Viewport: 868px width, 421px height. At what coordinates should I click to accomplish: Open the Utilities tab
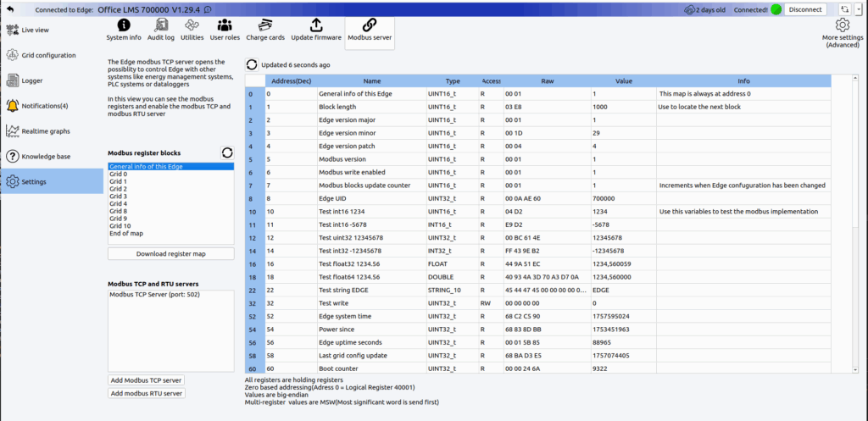coord(192,30)
